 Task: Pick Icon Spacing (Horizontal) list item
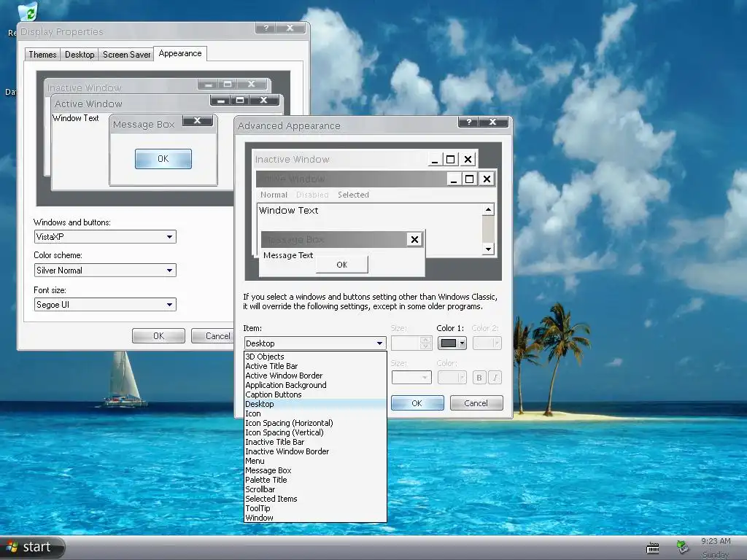point(315,423)
